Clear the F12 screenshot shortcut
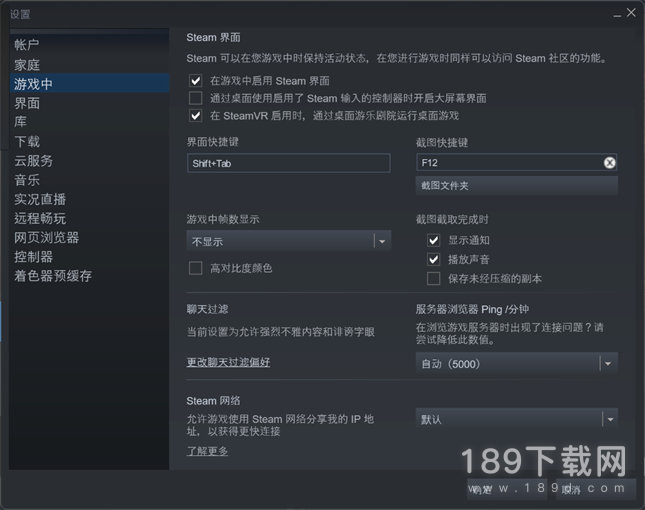Screen dimensions: 645x510 click(609, 163)
